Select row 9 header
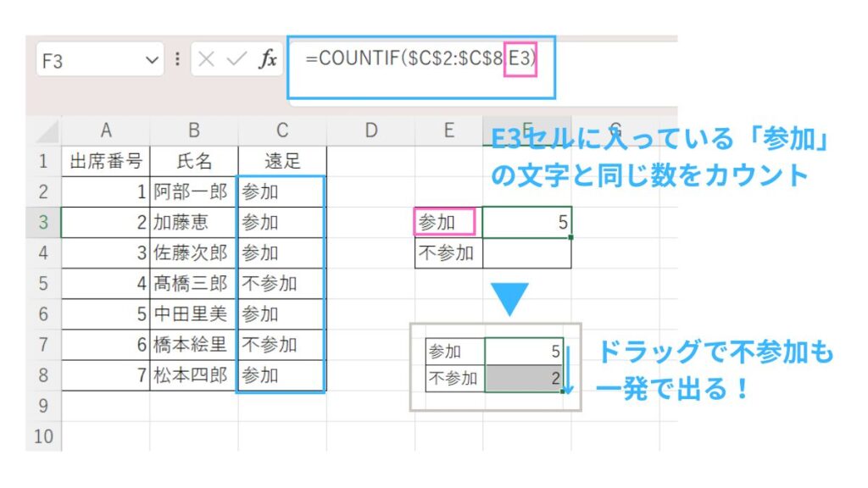This screenshot has width=868, height=488. click(43, 406)
